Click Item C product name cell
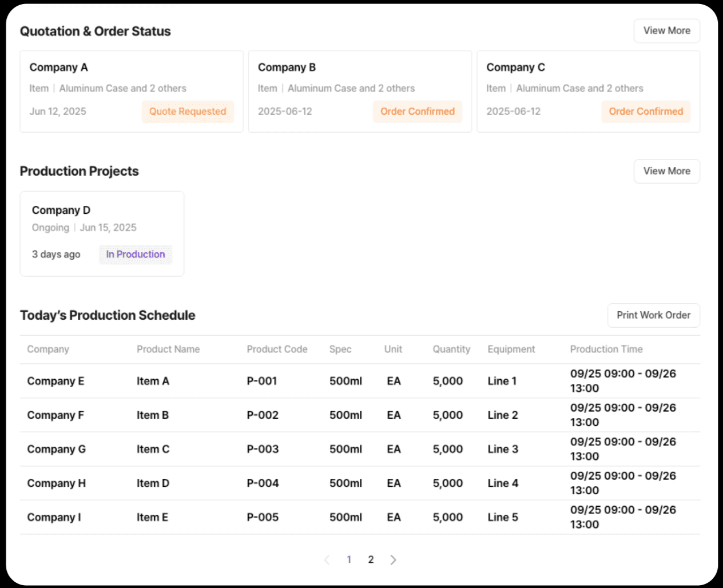Viewport: 723px width, 588px height. tap(153, 449)
